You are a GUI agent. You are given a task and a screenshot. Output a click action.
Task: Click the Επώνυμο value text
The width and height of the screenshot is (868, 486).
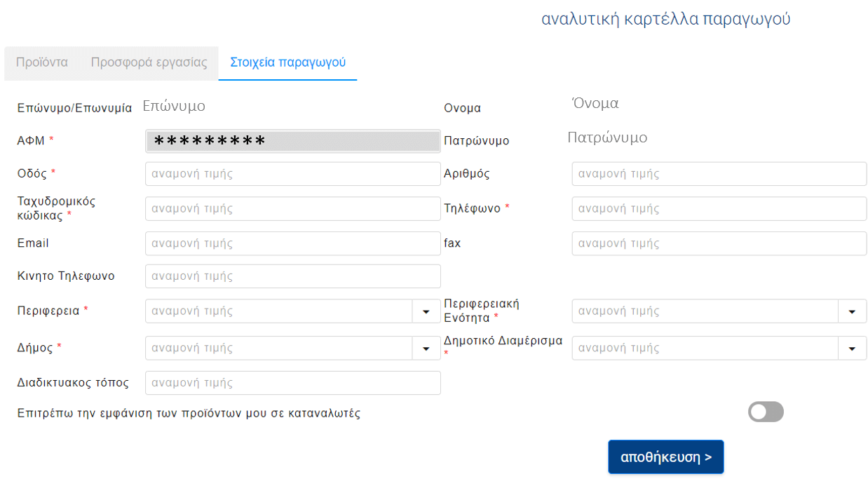click(174, 106)
